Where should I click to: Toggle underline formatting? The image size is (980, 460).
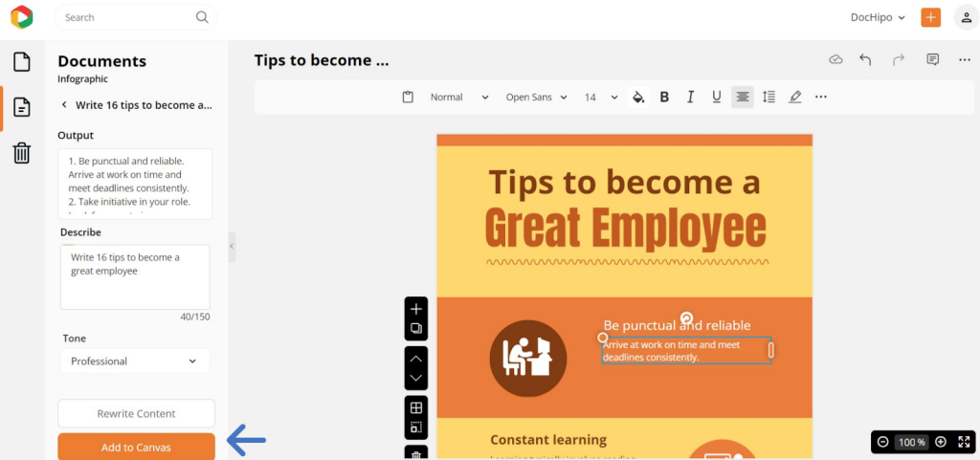[x=716, y=97]
